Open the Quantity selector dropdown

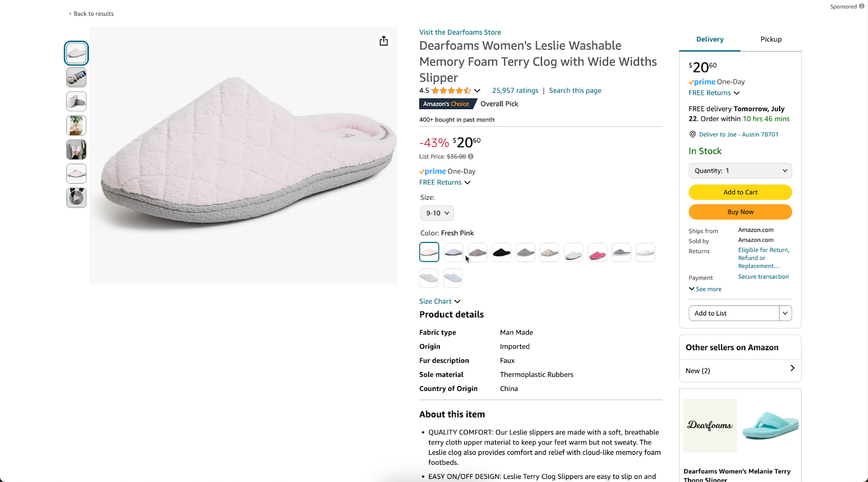tap(739, 170)
